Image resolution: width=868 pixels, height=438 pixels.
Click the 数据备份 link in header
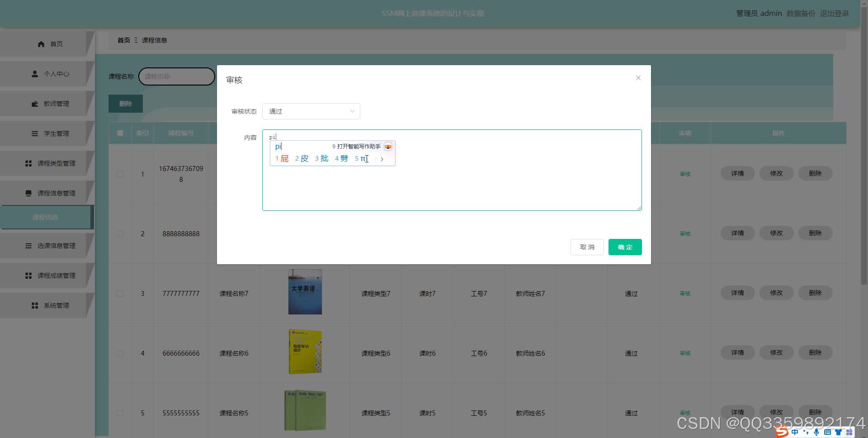pyautogui.click(x=801, y=14)
